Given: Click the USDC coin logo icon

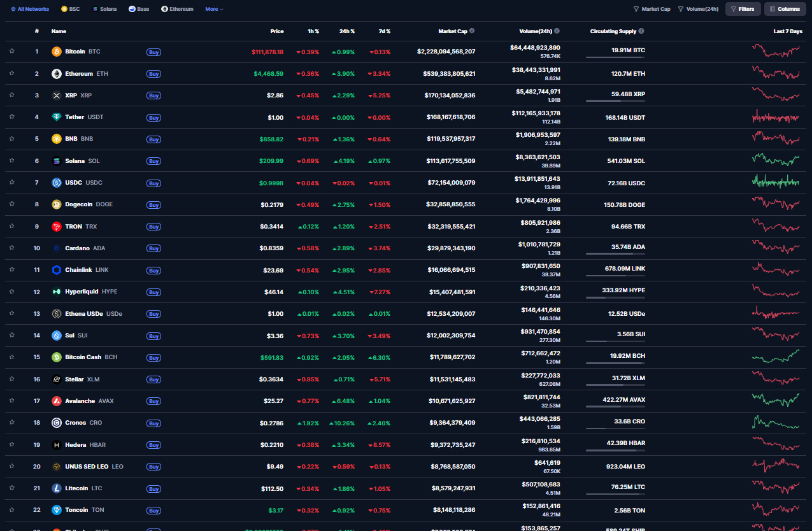Looking at the screenshot, I should pyautogui.click(x=56, y=183).
